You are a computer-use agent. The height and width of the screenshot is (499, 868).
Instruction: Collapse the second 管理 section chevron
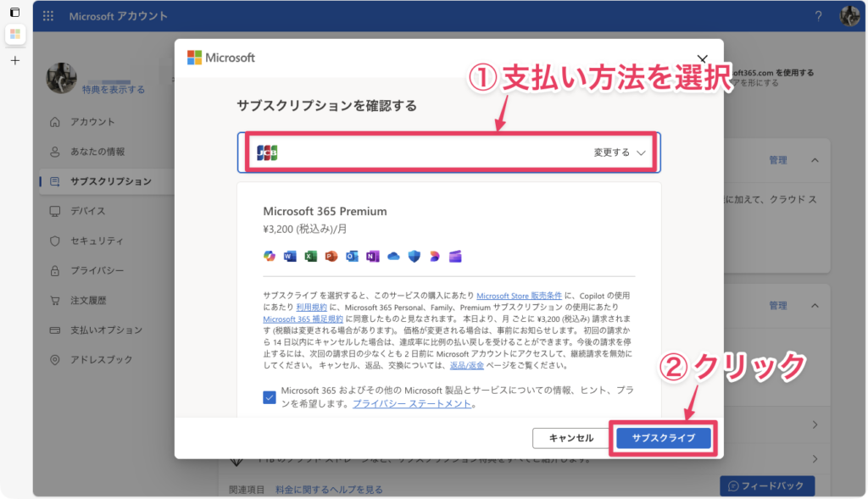[x=815, y=305]
